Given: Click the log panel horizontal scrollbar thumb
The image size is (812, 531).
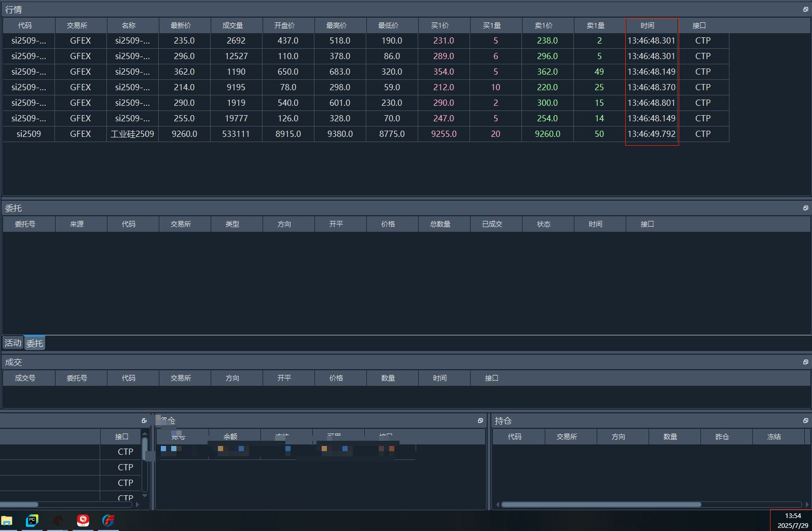Looking at the screenshot, I should point(19,504).
